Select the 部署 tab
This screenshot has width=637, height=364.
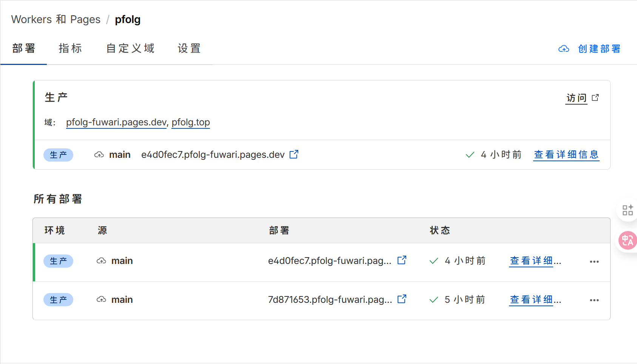23,48
